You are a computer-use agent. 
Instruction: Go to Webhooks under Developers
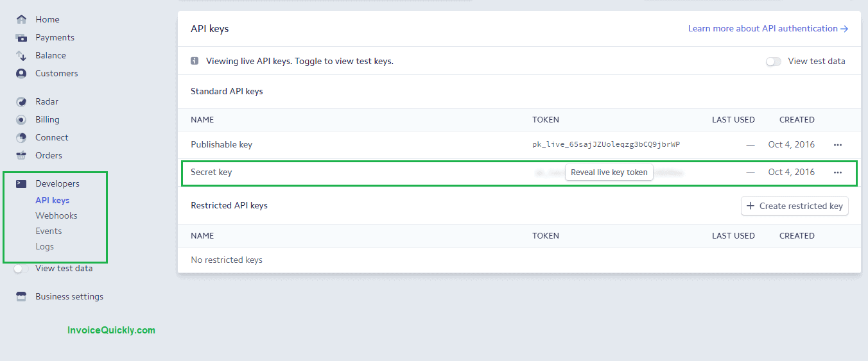tap(56, 215)
